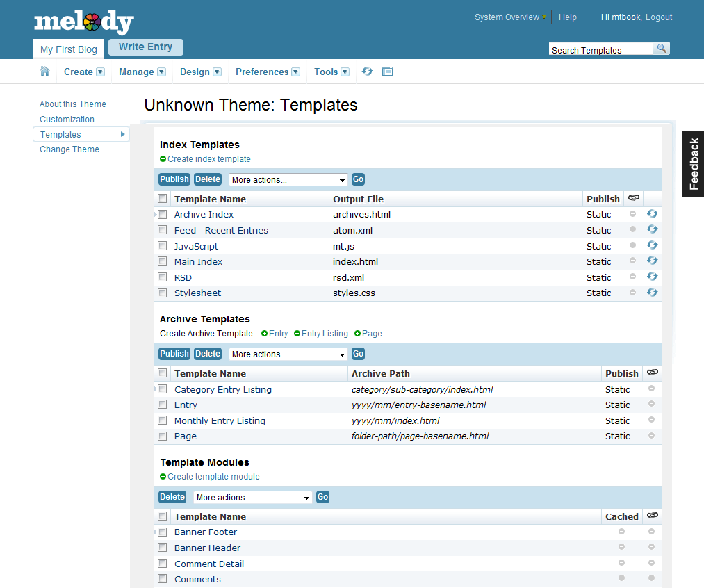704x588 pixels.
Task: Check the Archive Index template checkbox
Action: click(163, 215)
